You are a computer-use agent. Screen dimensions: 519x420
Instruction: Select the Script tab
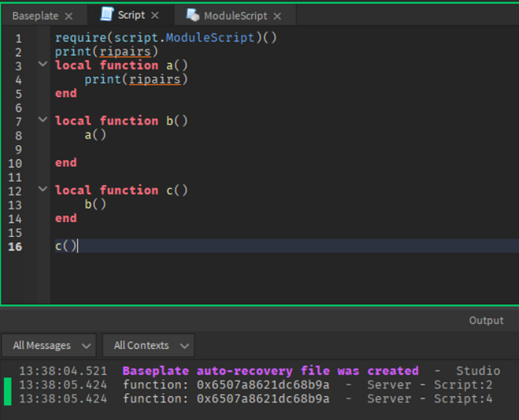tap(131, 15)
